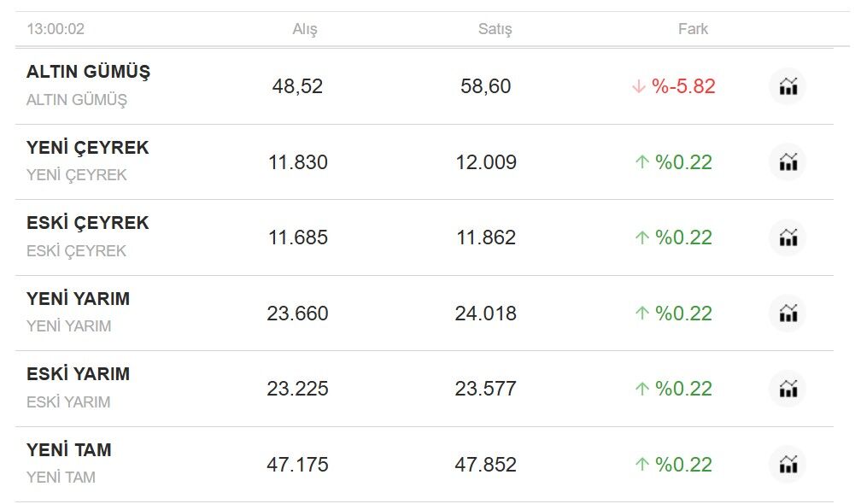855x504 pixels.
Task: Click ALTIN GÜMÜŞ buying price 48,52
Action: point(298,86)
